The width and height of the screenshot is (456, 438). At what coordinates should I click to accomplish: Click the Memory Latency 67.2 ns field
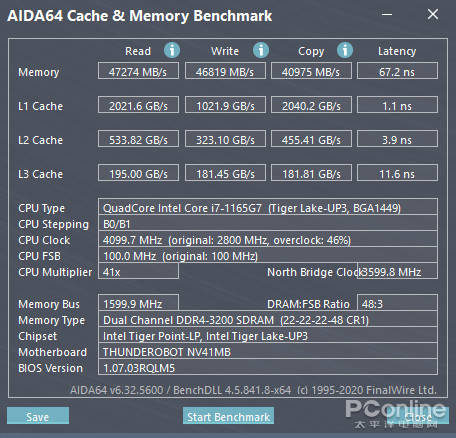[x=397, y=71]
